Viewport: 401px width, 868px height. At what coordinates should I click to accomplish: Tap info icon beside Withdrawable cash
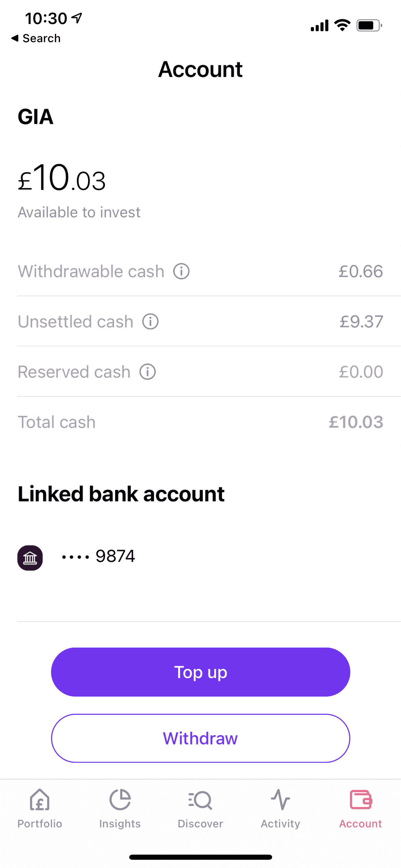coord(181,272)
